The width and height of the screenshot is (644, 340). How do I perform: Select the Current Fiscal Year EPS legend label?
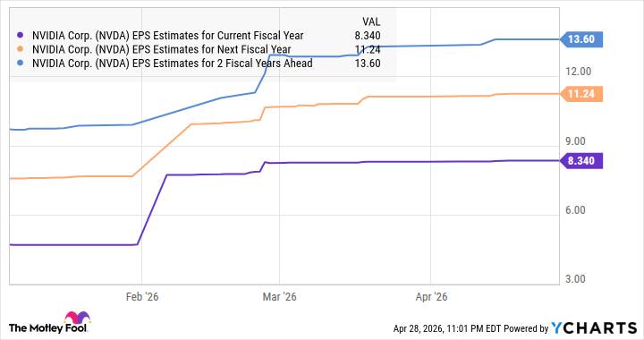point(167,36)
